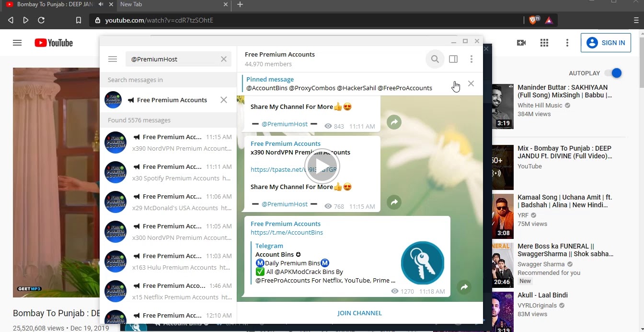Select the x29 McDonald's USA Accounts result
644x332 pixels.
168,202
